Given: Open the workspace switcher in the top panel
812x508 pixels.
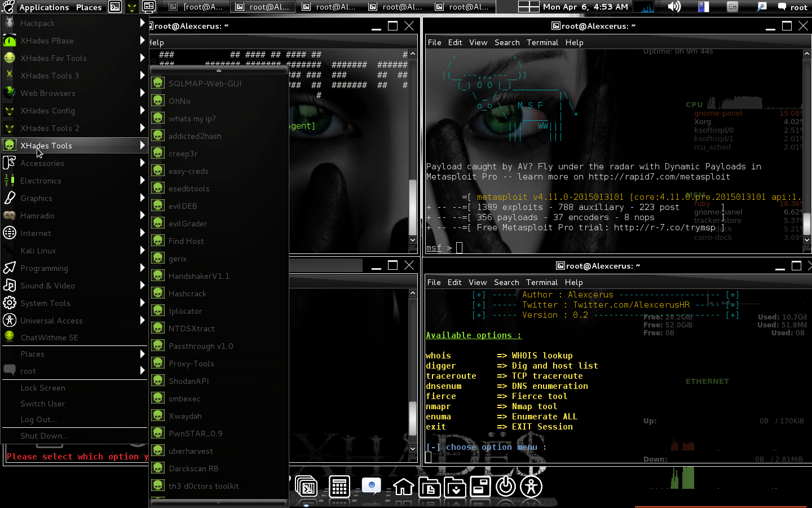Looking at the screenshot, I should [x=529, y=7].
